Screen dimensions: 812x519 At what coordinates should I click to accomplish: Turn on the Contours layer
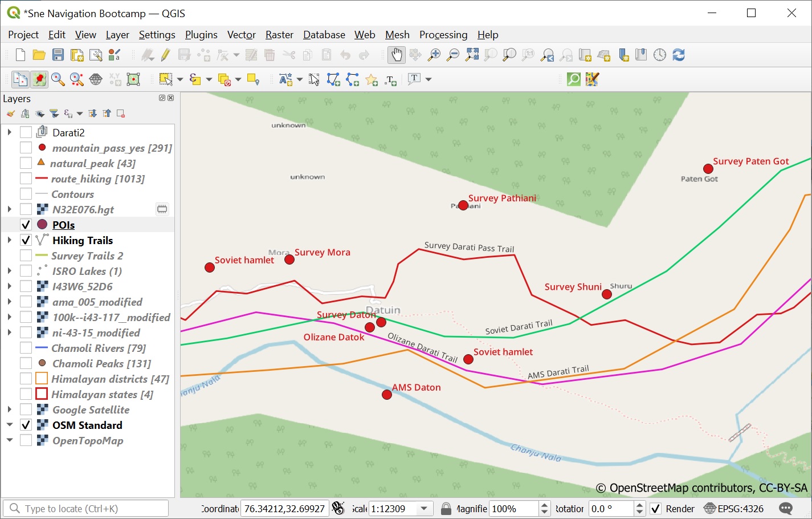tap(26, 194)
